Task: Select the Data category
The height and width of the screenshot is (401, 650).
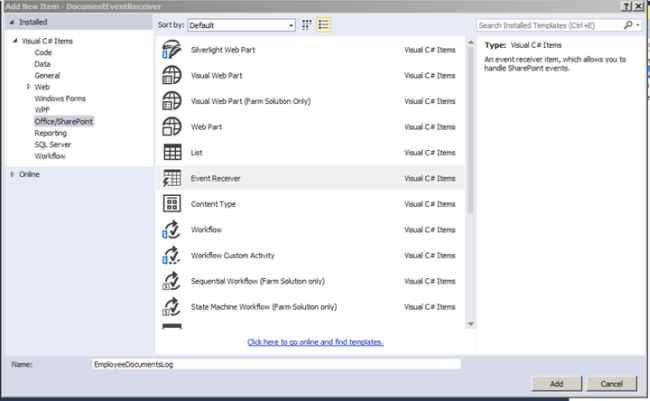Action: pyautogui.click(x=42, y=64)
